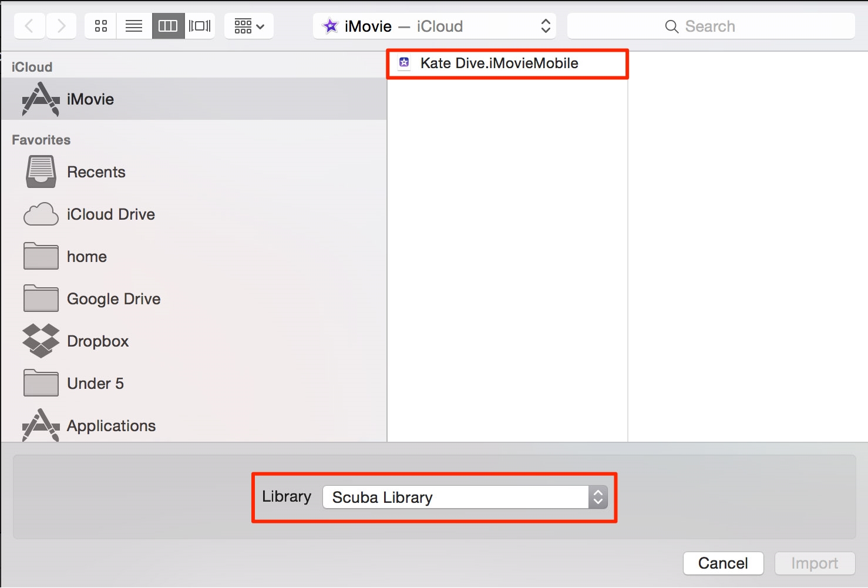Switch to list view
This screenshot has height=588, width=868.
coord(134,26)
